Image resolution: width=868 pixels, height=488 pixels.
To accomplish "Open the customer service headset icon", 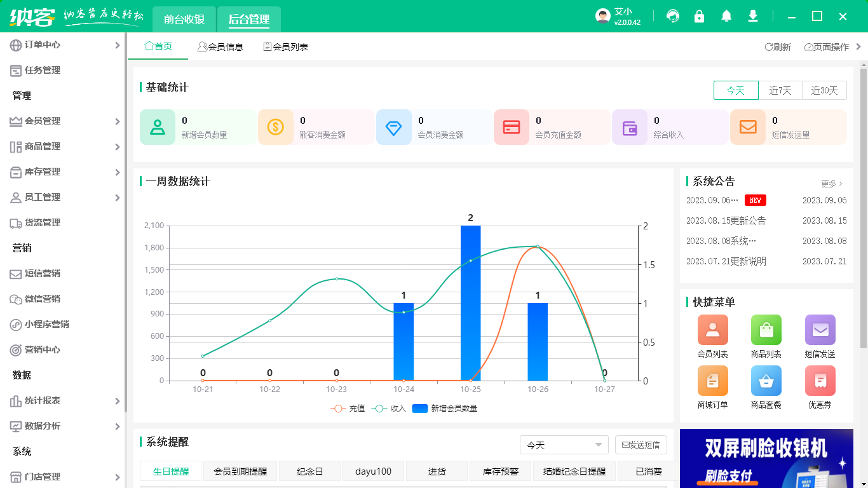I will (x=673, y=17).
